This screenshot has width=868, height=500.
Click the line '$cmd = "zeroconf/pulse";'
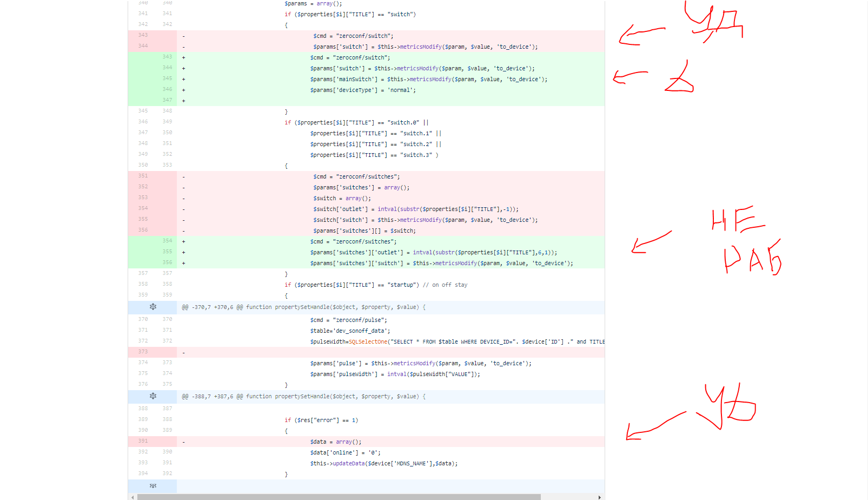click(348, 320)
